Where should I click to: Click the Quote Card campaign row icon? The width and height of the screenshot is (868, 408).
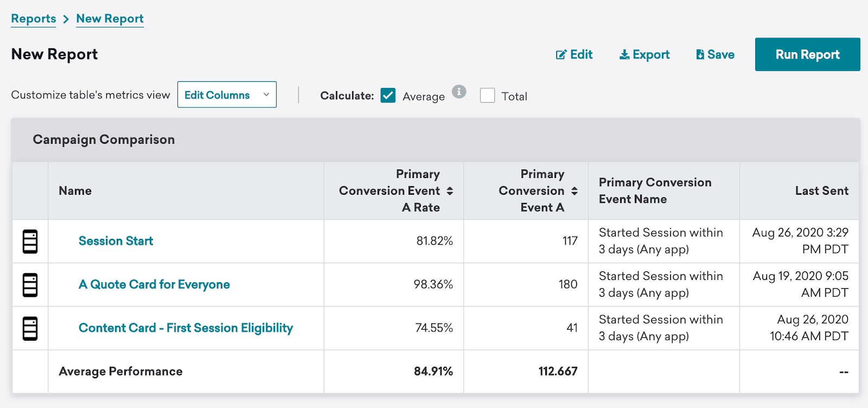coord(30,285)
